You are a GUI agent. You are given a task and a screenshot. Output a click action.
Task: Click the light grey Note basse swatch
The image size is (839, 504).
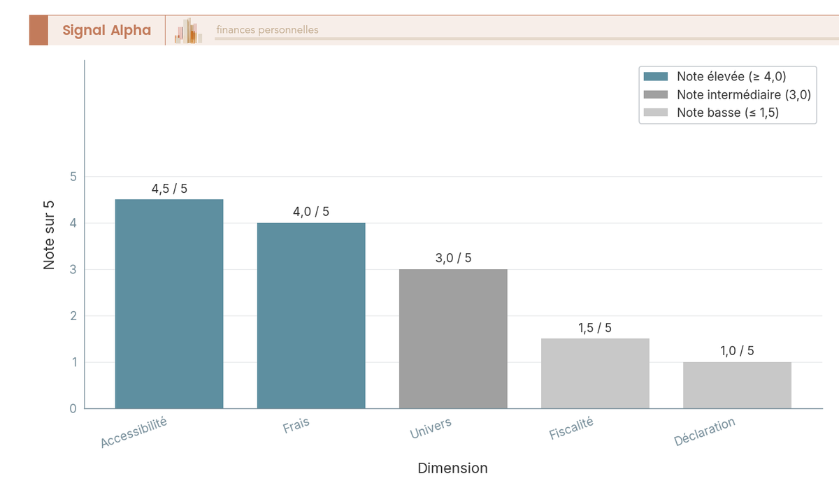coord(656,113)
